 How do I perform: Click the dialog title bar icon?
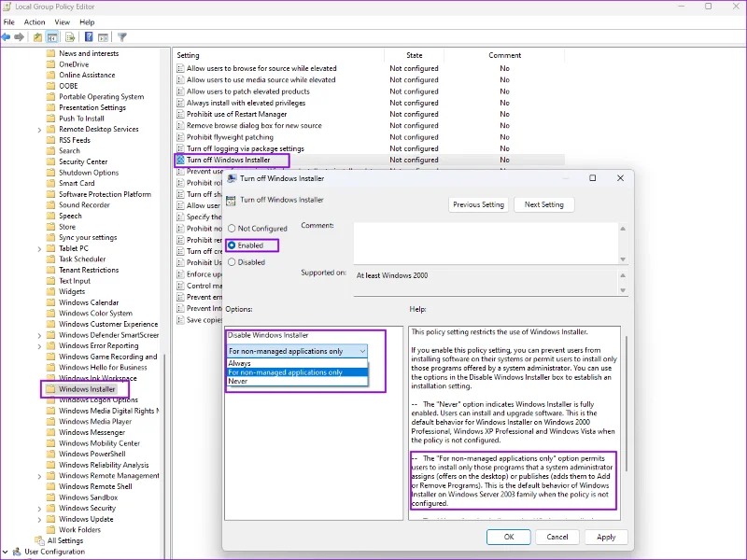[232, 178]
